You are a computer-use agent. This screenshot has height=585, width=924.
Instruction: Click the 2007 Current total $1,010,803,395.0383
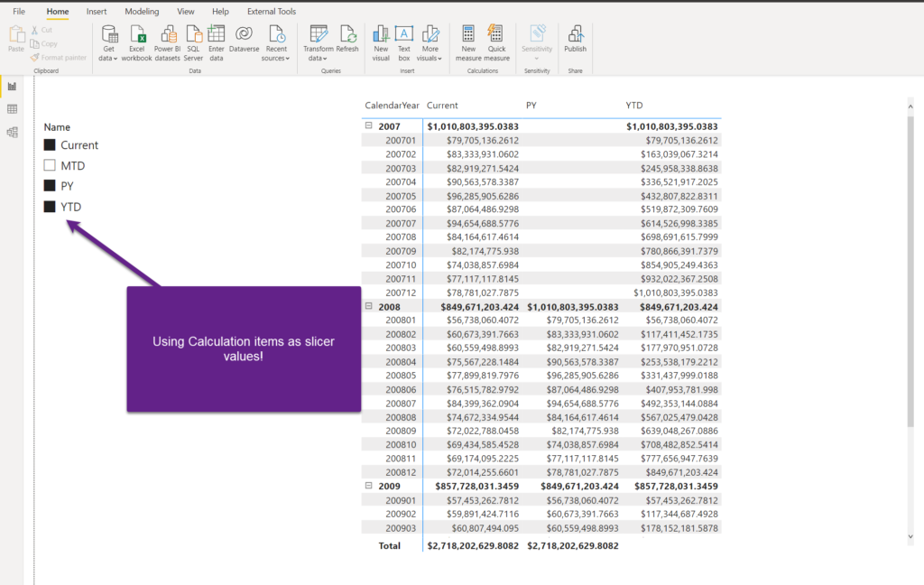pyautogui.click(x=473, y=126)
